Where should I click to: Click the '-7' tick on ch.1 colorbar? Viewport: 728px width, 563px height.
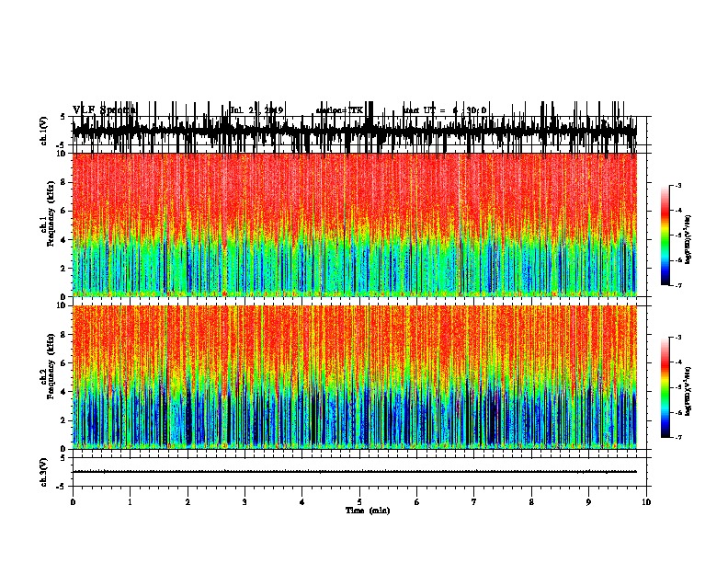677,285
